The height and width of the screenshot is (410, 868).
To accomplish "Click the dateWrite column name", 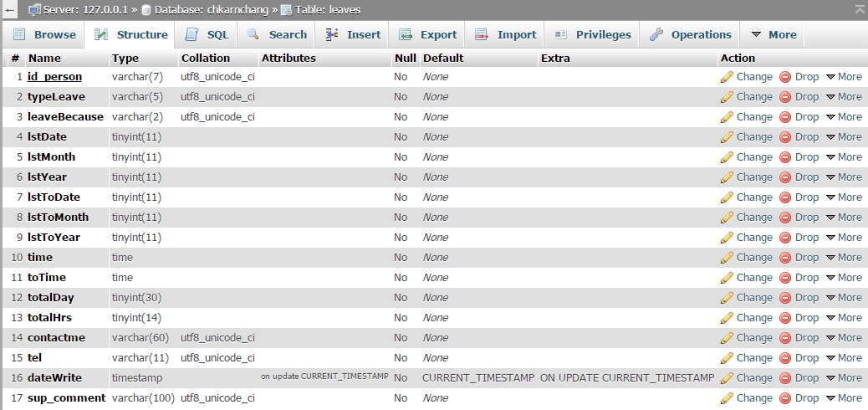I will (54, 378).
